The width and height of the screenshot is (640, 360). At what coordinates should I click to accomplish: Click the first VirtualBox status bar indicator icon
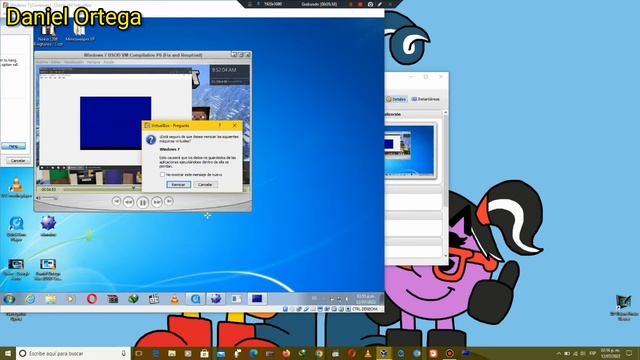point(285,309)
